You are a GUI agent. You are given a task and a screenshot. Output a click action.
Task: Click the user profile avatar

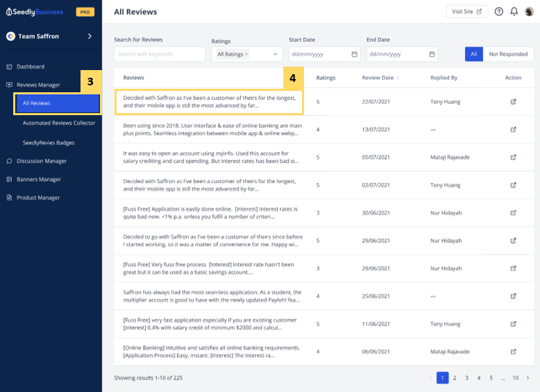coord(530,12)
